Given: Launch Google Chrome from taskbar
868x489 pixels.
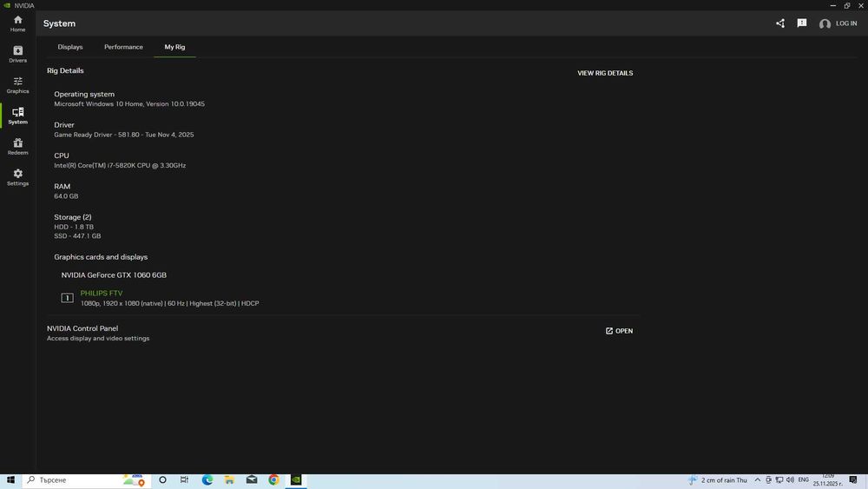Looking at the screenshot, I should point(273,480).
